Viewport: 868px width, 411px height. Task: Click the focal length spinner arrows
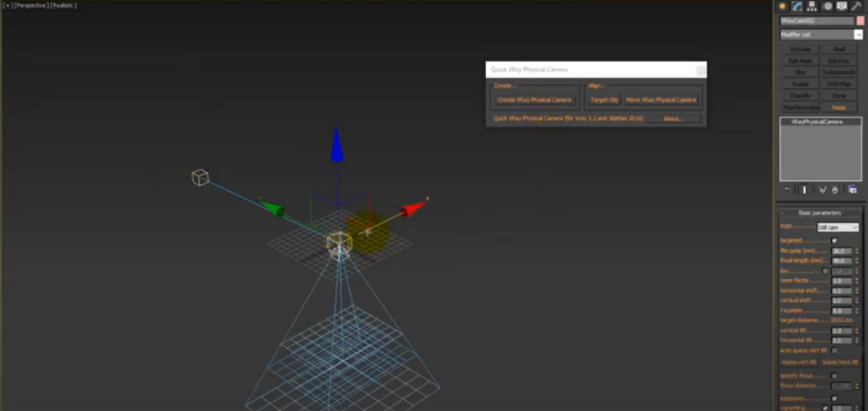tap(857, 261)
